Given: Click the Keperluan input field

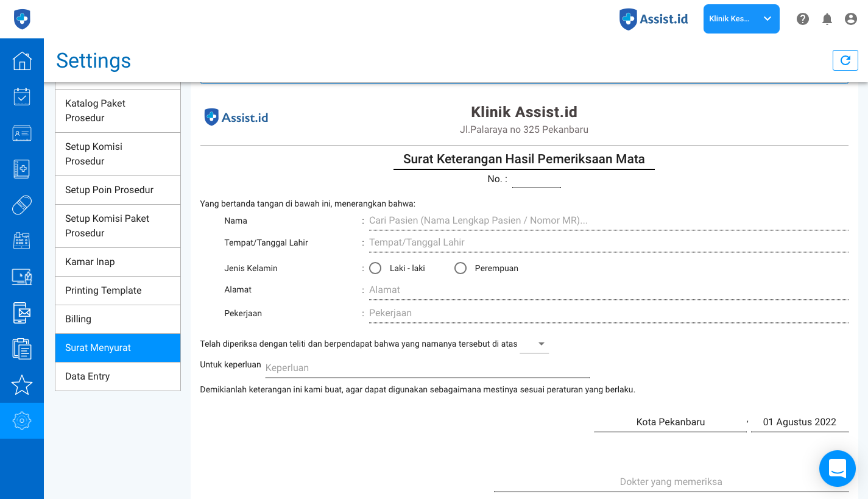Looking at the screenshot, I should pyautogui.click(x=427, y=368).
